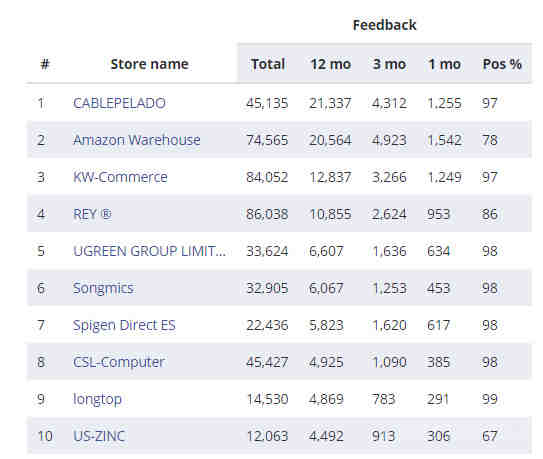The image size is (543, 459).
Task: Open the longtop store link
Action: (97, 399)
